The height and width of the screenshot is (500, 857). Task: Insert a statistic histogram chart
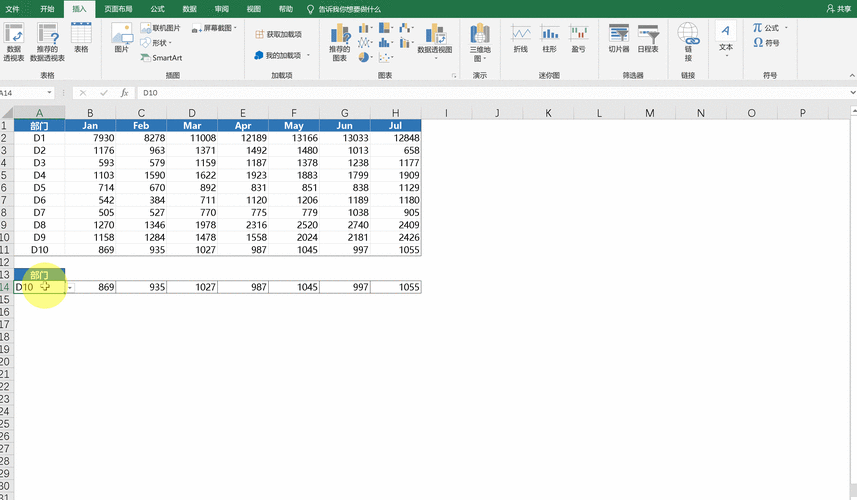(386, 42)
